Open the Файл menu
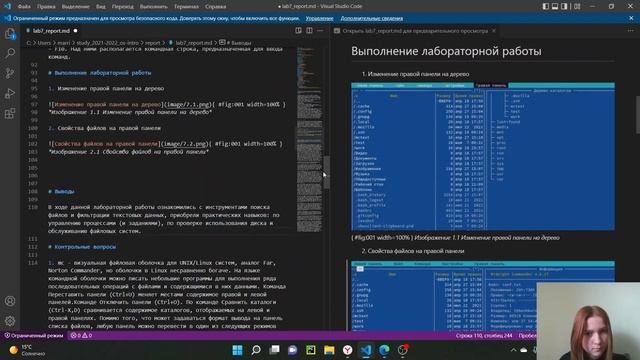The width and height of the screenshot is (640, 360). (x=24, y=7)
